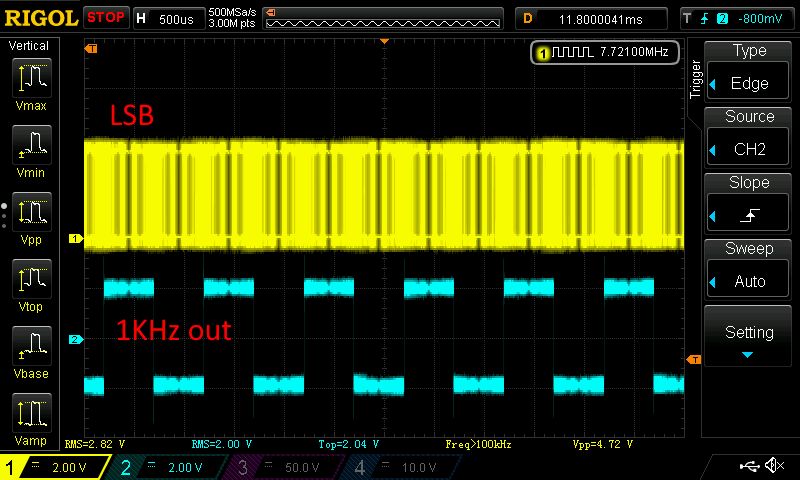Click the yellow RMS=2.82 V measurement

tap(95, 444)
